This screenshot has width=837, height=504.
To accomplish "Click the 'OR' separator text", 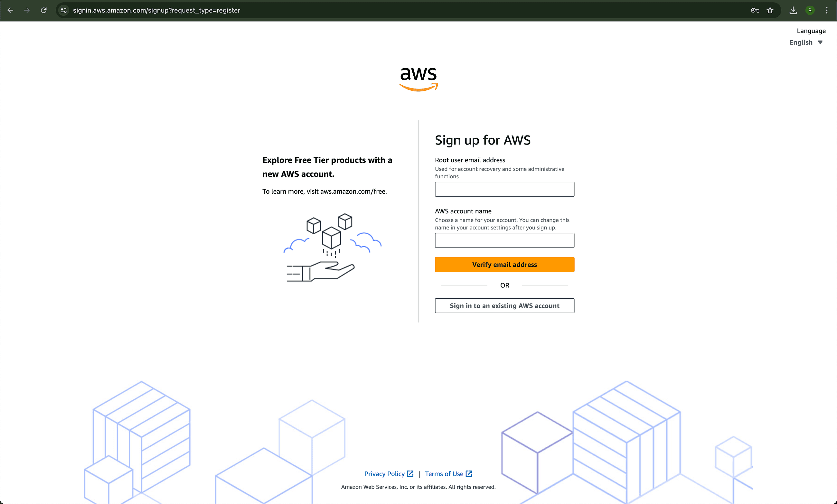I will (x=504, y=285).
